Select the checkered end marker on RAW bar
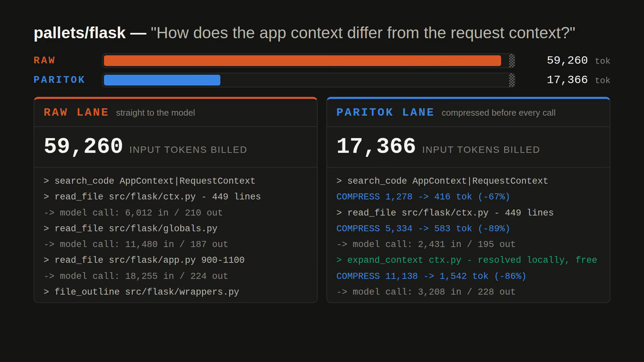The height and width of the screenshot is (362, 644). pyautogui.click(x=512, y=61)
